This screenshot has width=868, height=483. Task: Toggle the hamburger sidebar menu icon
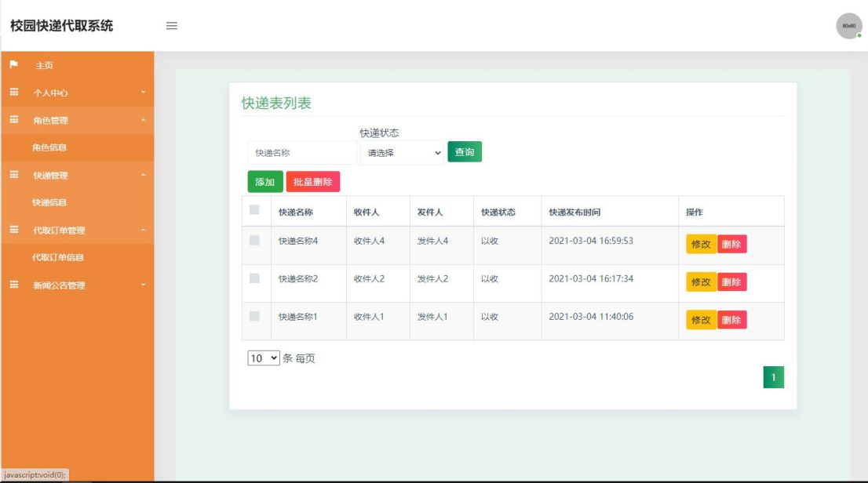click(172, 26)
